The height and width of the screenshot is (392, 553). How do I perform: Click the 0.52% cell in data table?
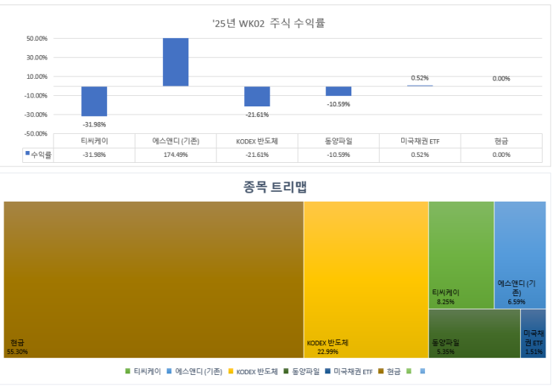[x=420, y=155]
